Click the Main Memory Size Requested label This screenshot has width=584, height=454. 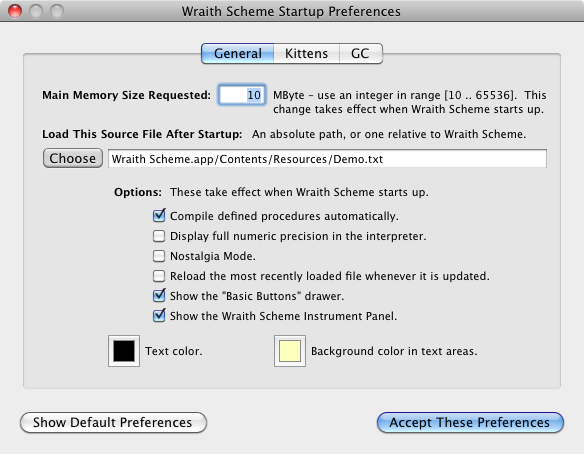[127, 95]
